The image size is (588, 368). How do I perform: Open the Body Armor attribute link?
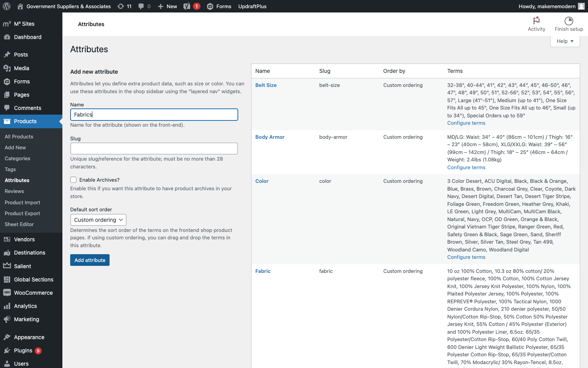point(270,137)
